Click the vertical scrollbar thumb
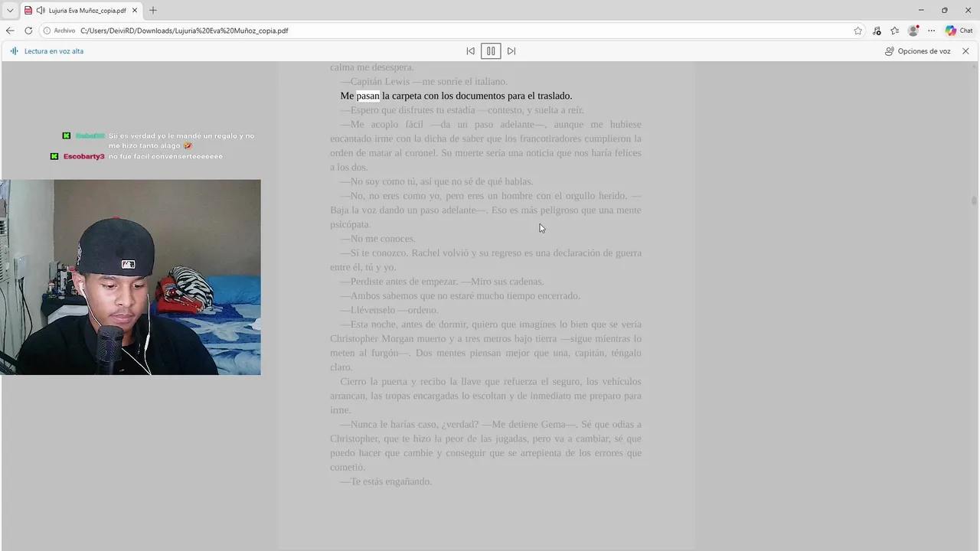 [974, 201]
